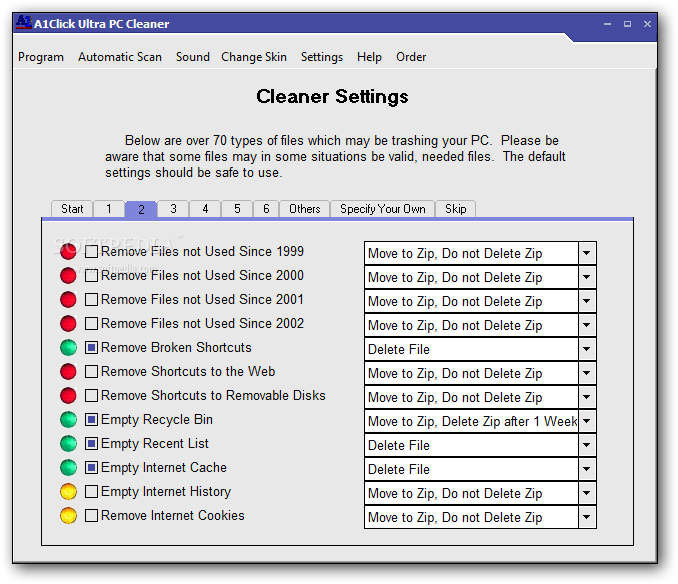Image resolution: width=678 pixels, height=584 pixels.
Task: Open action dropdown for Files not Used Since 2001
Action: [587, 301]
